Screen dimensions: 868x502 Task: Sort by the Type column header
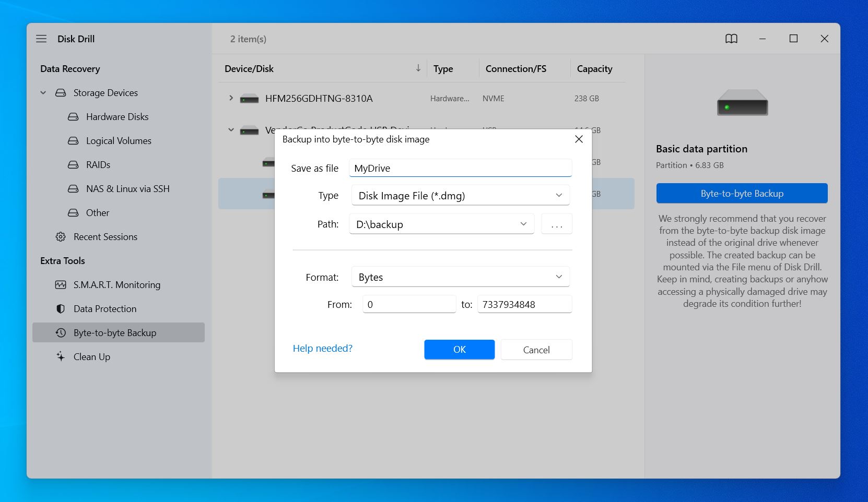(443, 69)
